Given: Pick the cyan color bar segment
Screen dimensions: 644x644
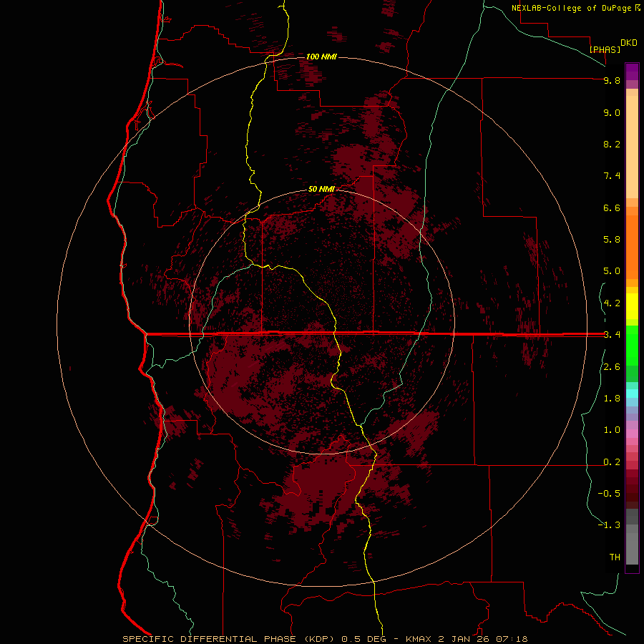Looking at the screenshot, I should coord(632,393).
